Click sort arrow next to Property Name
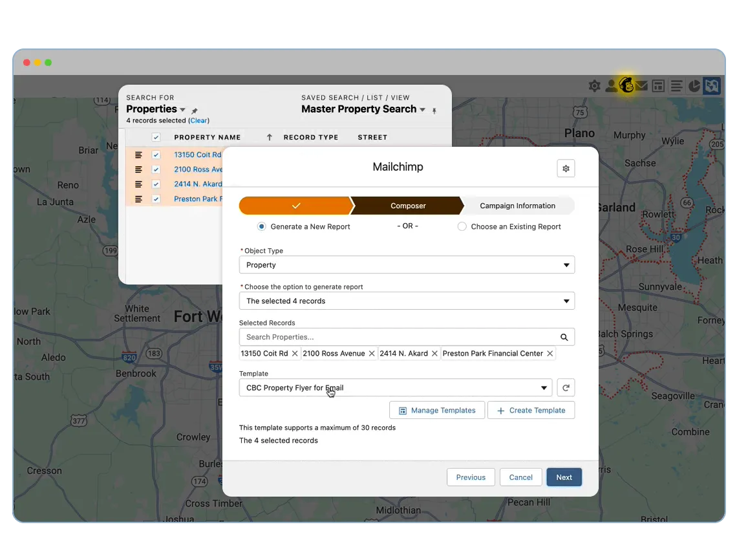 point(270,137)
